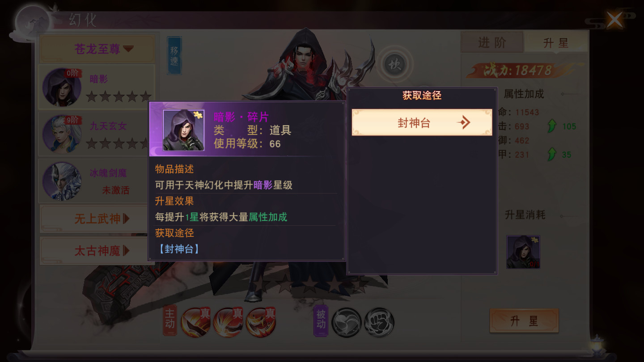Image resolution: width=644 pixels, height=362 pixels.
Task: Expand the 无上武神 category
Action: 97,219
